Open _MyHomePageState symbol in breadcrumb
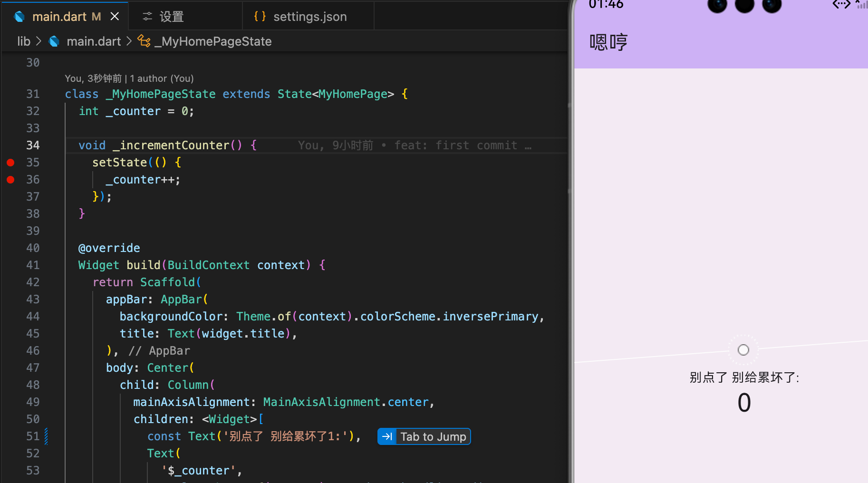The height and width of the screenshot is (483, 868). 213,41
